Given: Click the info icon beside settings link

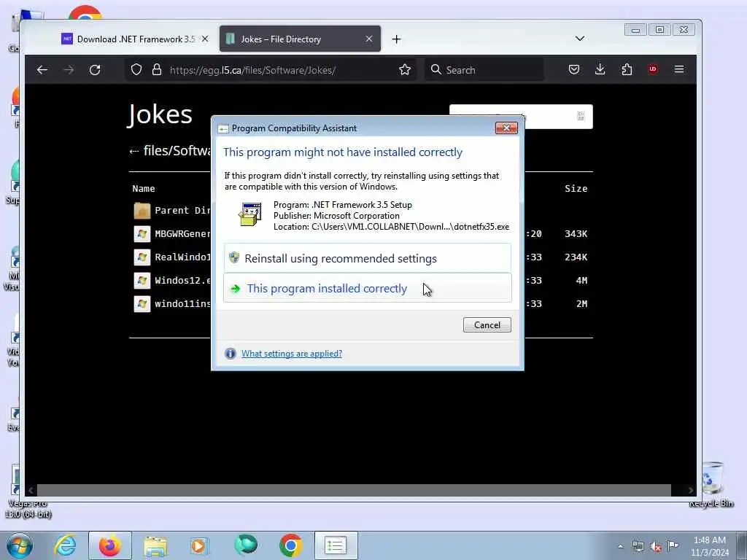Looking at the screenshot, I should tap(230, 354).
